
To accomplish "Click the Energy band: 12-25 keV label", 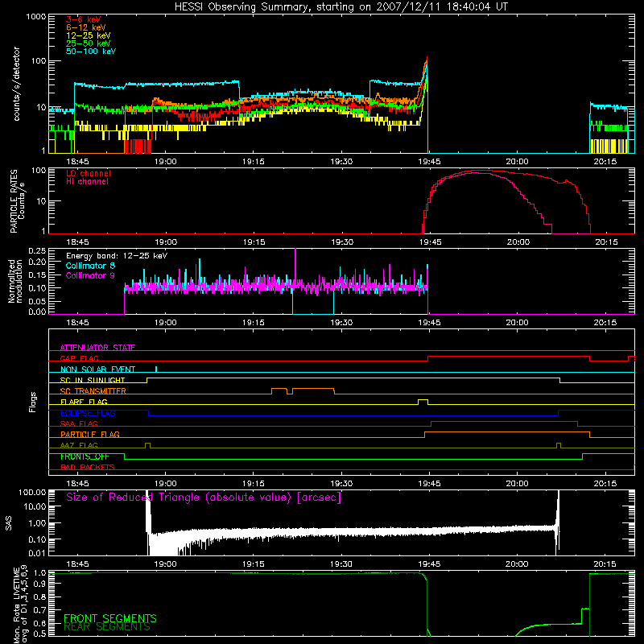I will click(117, 256).
